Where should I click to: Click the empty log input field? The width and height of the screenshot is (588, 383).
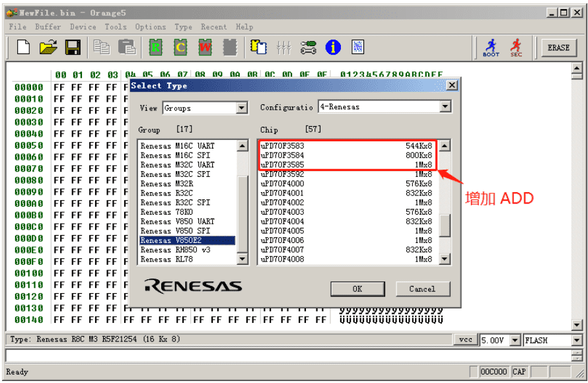click(288, 355)
